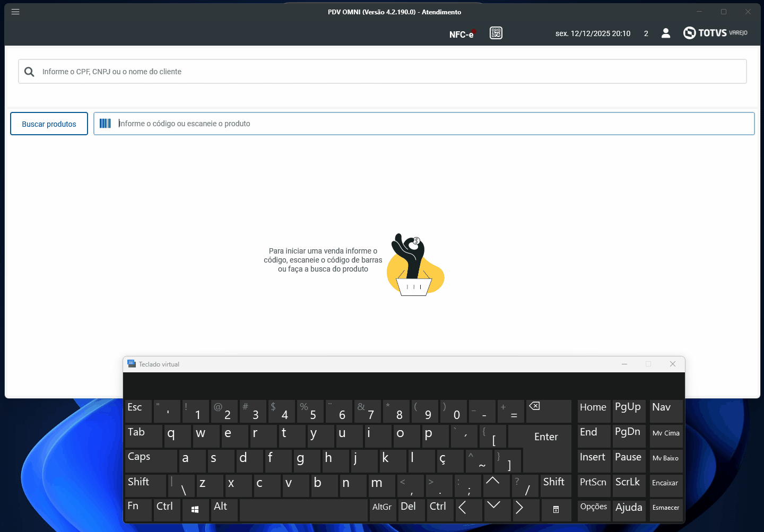Click Ajuda on virtual keyboard
The image size is (764, 532).
tap(629, 510)
